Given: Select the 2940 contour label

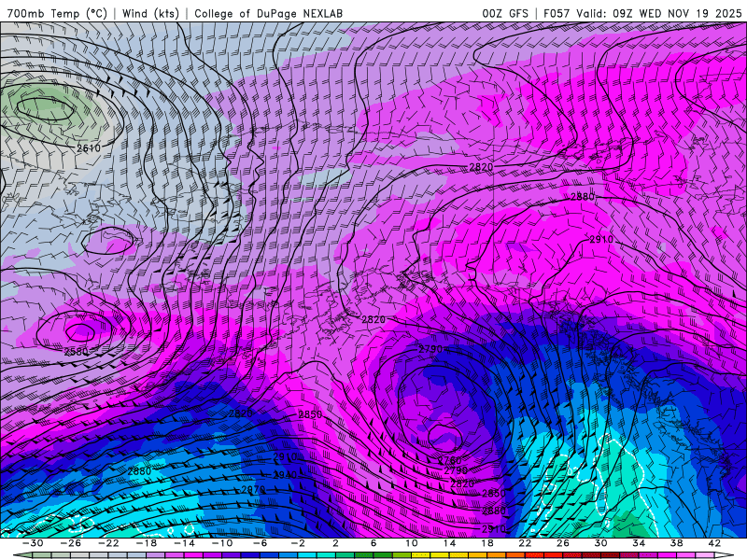Looking at the screenshot, I should pyautogui.click(x=285, y=475).
